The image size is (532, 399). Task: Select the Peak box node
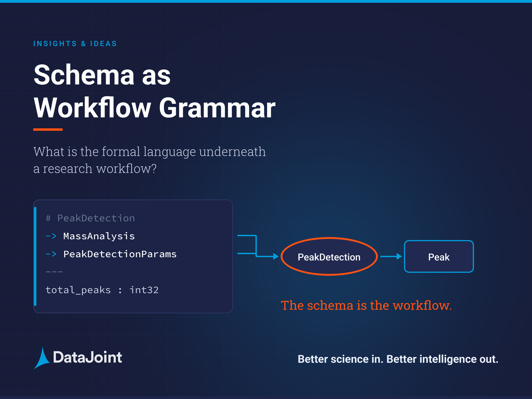point(439,256)
